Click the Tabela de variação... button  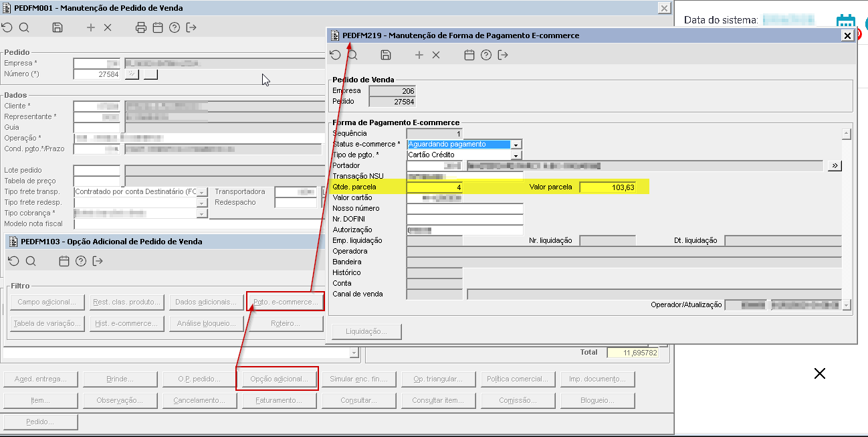coord(47,323)
